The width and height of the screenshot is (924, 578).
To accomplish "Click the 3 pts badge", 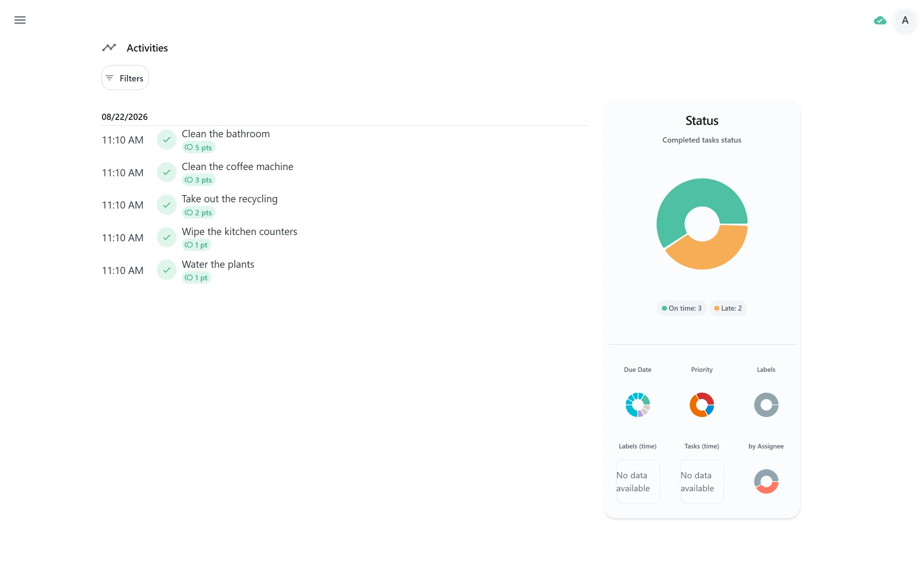I will tap(198, 180).
